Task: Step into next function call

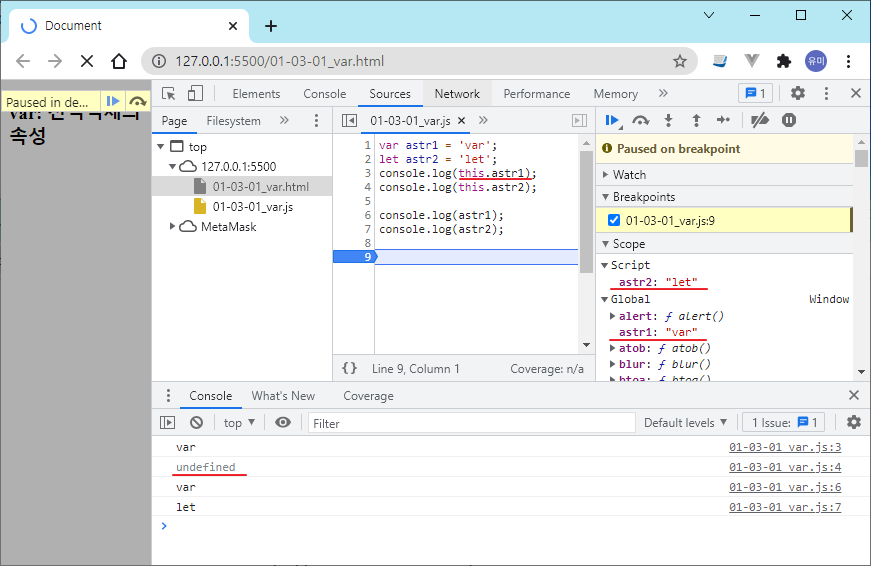Action: click(x=669, y=120)
